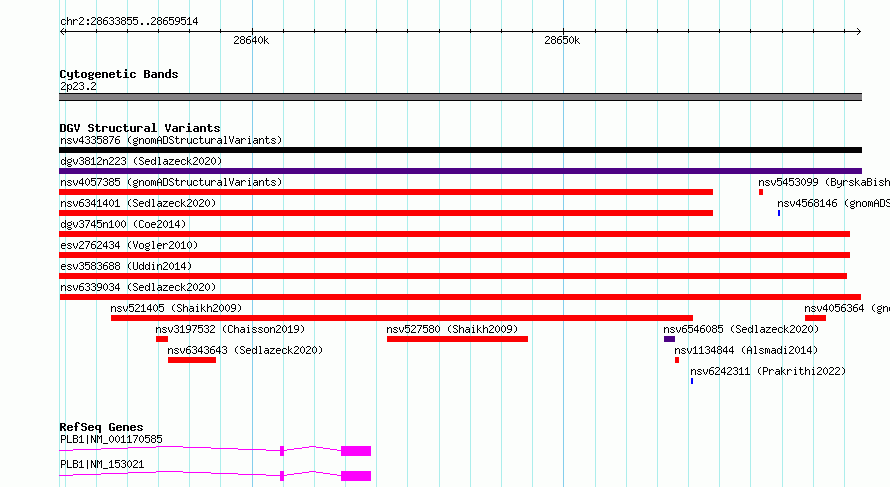Open the PLB1|NM_001170585 gene label

111,439
